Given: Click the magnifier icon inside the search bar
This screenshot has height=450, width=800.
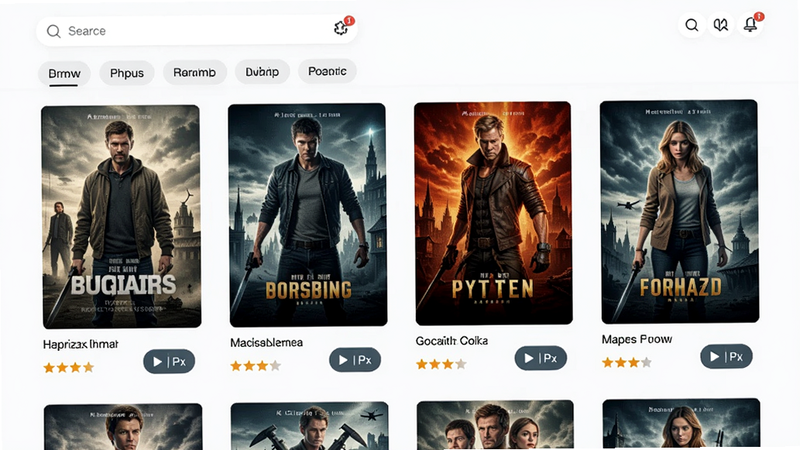Looking at the screenshot, I should (54, 31).
